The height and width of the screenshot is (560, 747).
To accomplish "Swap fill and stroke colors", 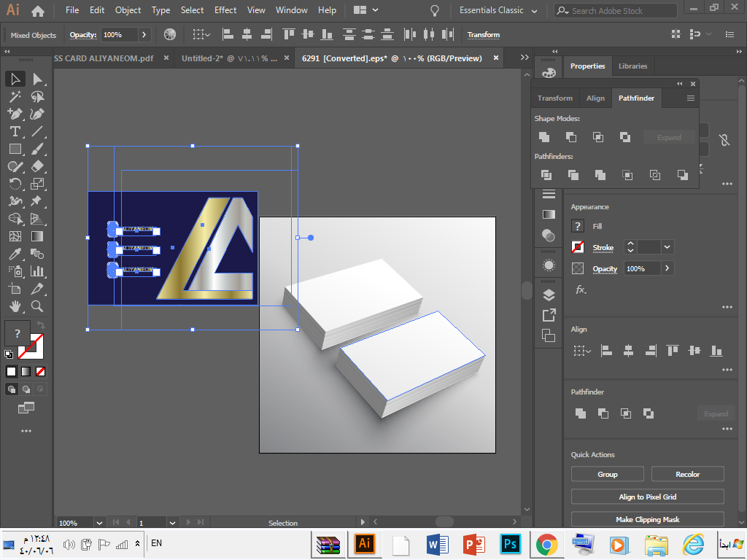I will [41, 325].
